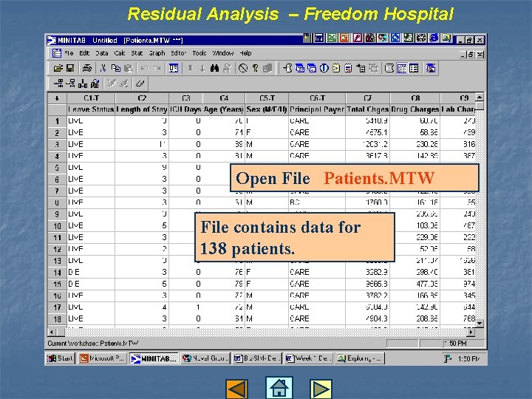Image resolution: width=532 pixels, height=399 pixels.
Task: Select row header 10
Action: [x=57, y=225]
